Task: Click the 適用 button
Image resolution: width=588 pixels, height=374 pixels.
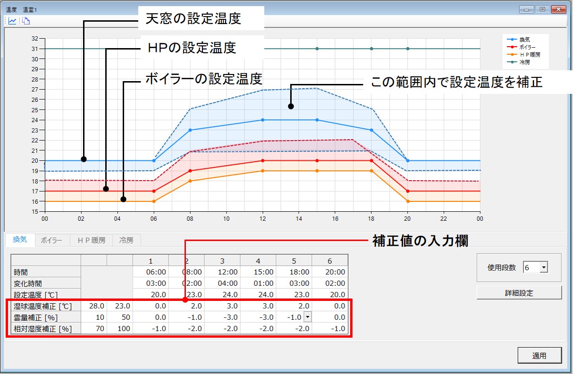Action: (x=539, y=356)
